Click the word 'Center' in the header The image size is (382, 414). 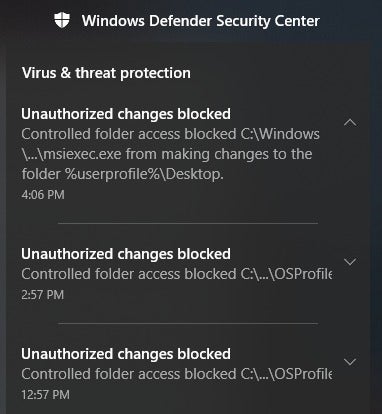pyautogui.click(x=297, y=21)
